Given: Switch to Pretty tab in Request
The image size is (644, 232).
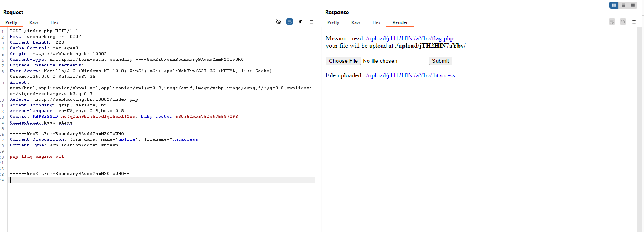Looking at the screenshot, I should pyautogui.click(x=11, y=22).
